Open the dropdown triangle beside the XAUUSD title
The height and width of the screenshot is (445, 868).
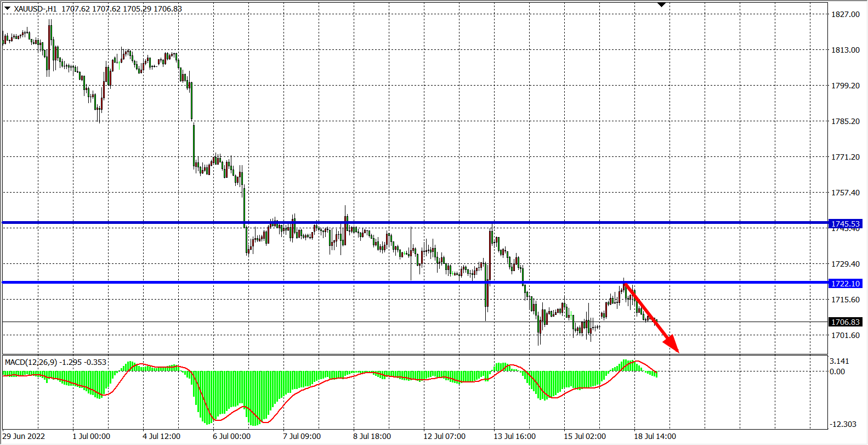point(7,8)
